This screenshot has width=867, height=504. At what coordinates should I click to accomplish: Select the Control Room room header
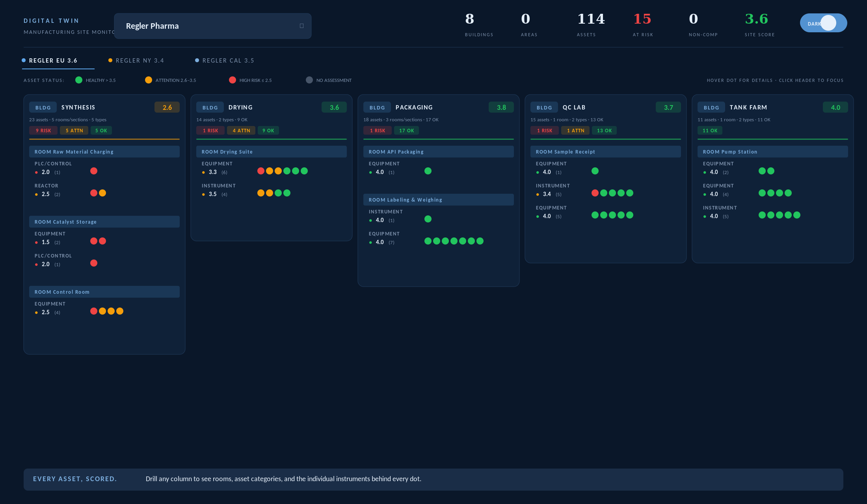[104, 292]
